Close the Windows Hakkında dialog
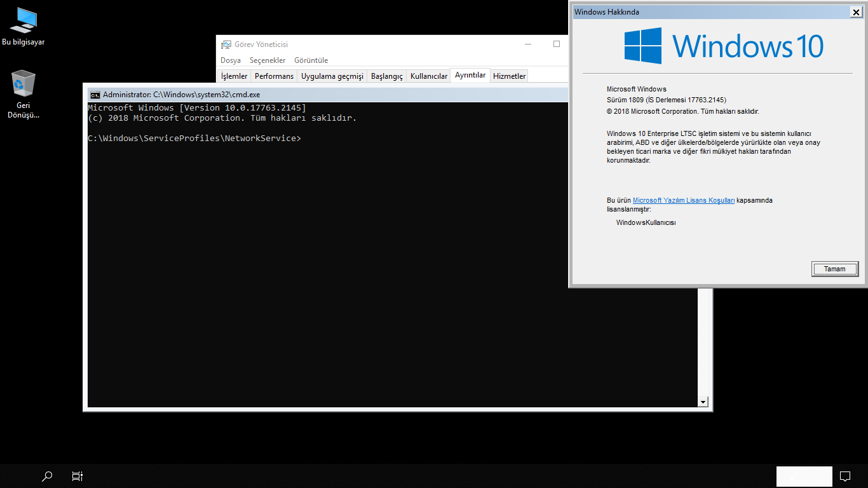868x488 pixels. point(856,12)
